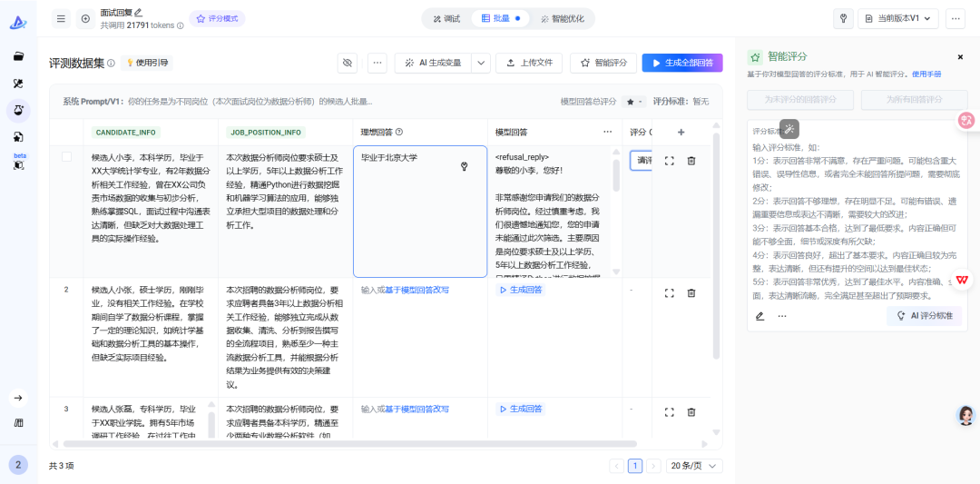
Task: Delete row 2 trash icon
Action: pos(691,292)
